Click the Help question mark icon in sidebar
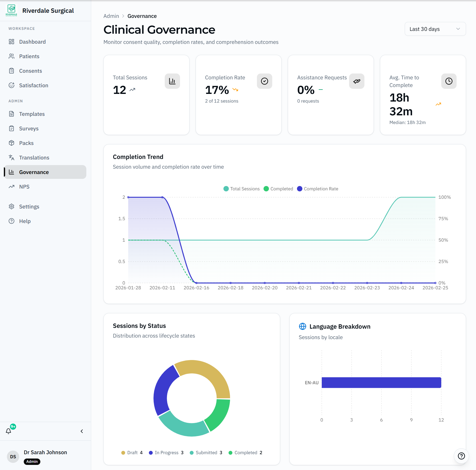The height and width of the screenshot is (470, 476). [x=11, y=221]
